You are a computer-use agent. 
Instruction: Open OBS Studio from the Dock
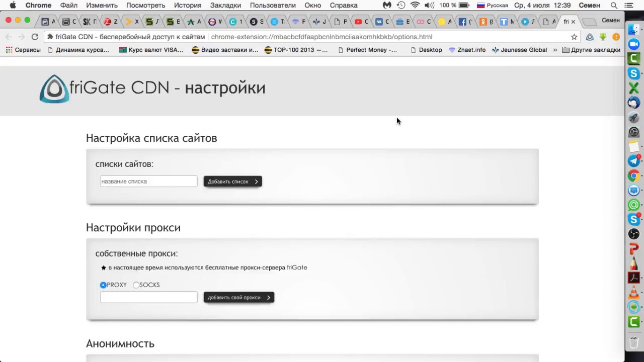[634, 234]
